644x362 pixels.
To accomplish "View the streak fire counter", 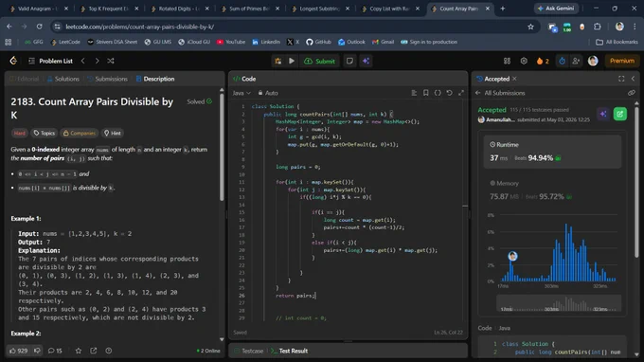I will pos(543,61).
